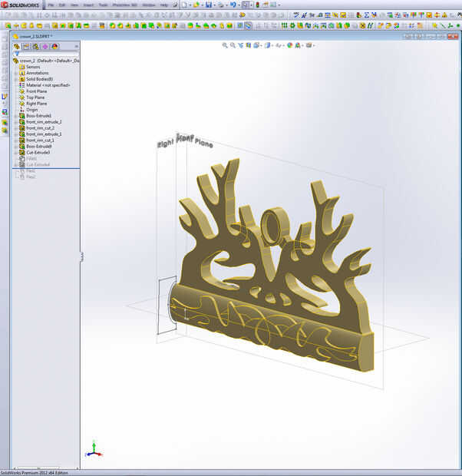
Task: Click the feature tree filter input field
Action: [48, 54]
